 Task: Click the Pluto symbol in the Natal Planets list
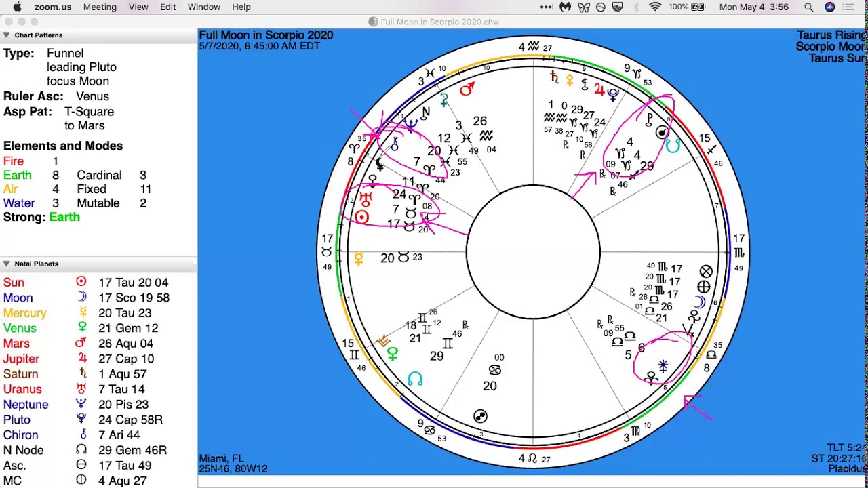click(x=81, y=420)
